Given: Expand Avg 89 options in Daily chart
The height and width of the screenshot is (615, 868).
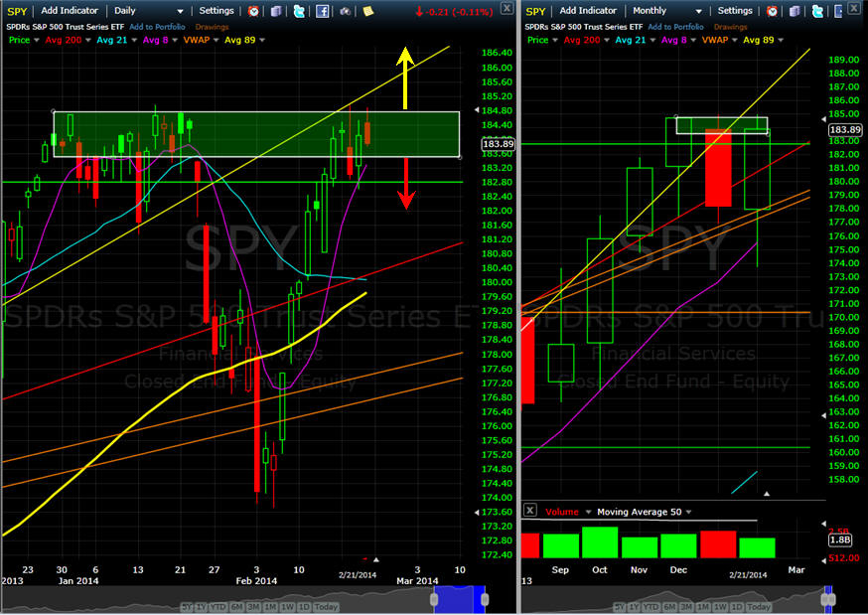Looking at the screenshot, I should (262, 40).
